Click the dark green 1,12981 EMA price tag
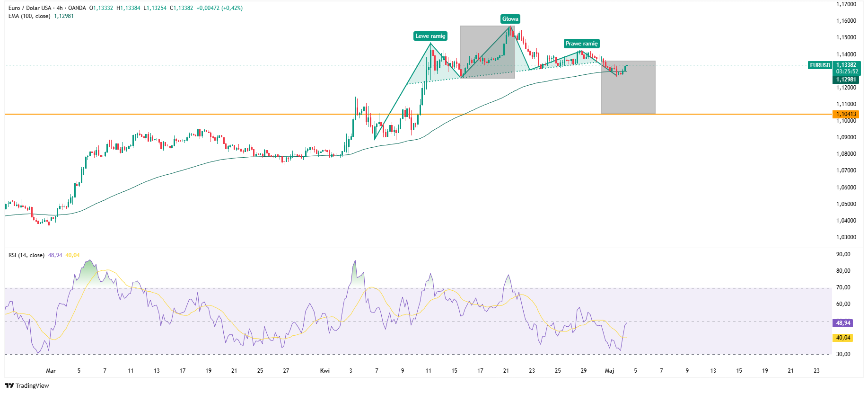The width and height of the screenshot is (868, 394). (846, 80)
